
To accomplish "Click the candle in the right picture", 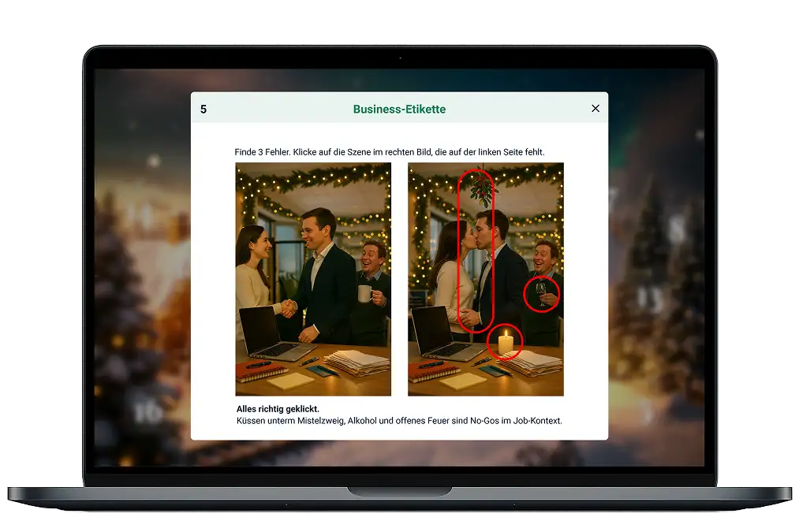I will [505, 342].
